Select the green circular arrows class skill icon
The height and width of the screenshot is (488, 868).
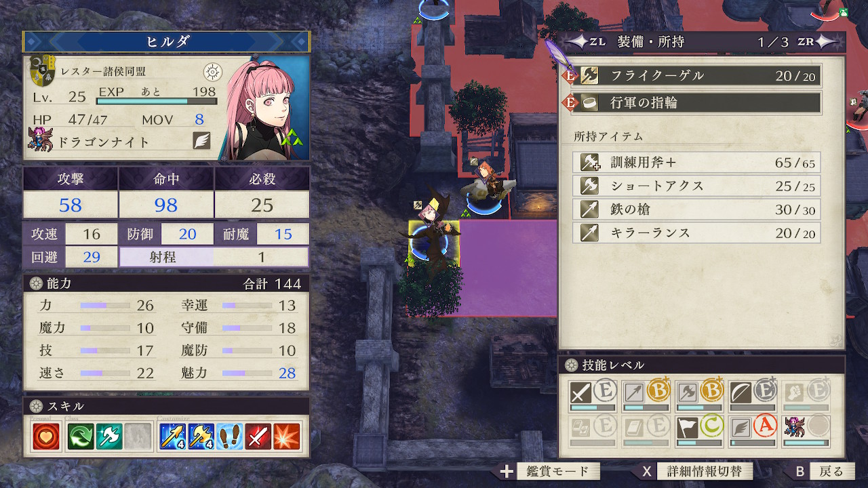[x=81, y=437]
